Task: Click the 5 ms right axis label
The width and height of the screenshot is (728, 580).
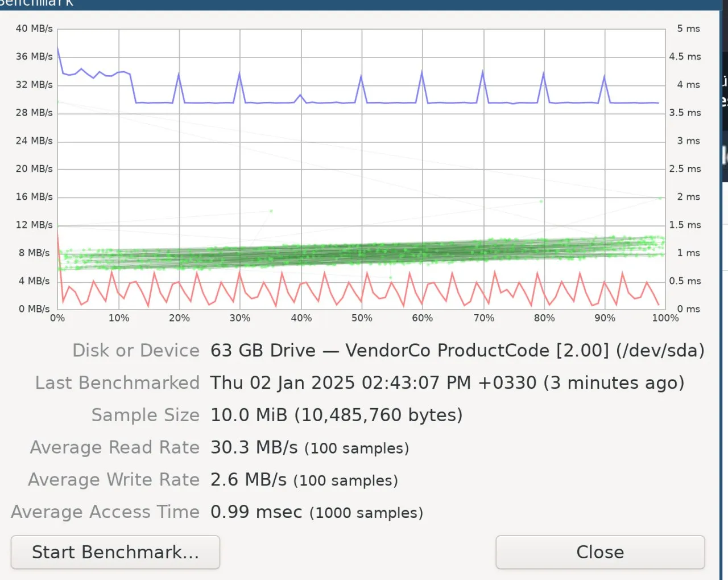Action: tap(688, 28)
